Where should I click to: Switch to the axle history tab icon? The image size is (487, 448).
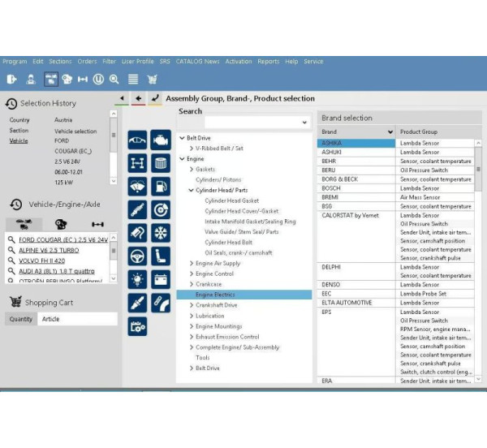click(97, 224)
